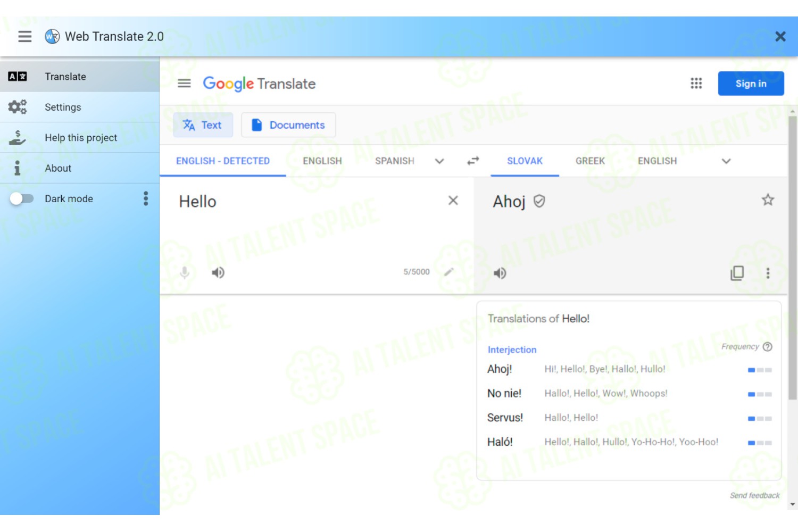Click the Settings gears icon
Screen dimensions: 798x532
(18, 107)
